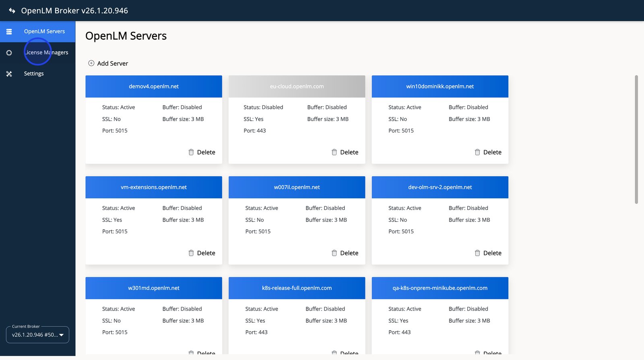
Task: Open the demov4.openlm.net card header
Action: (154, 86)
